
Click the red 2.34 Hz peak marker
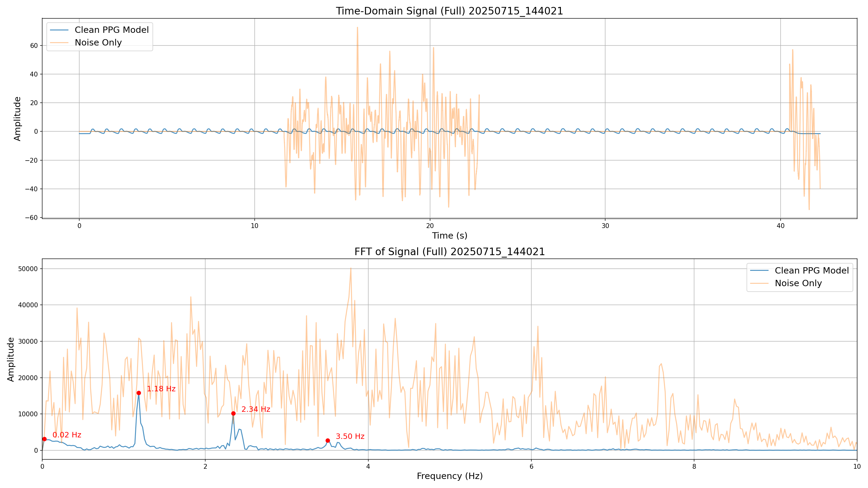point(233,414)
